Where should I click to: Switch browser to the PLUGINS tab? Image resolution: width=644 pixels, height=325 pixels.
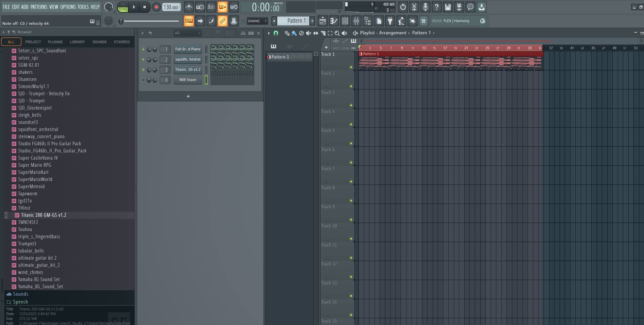[x=55, y=42]
